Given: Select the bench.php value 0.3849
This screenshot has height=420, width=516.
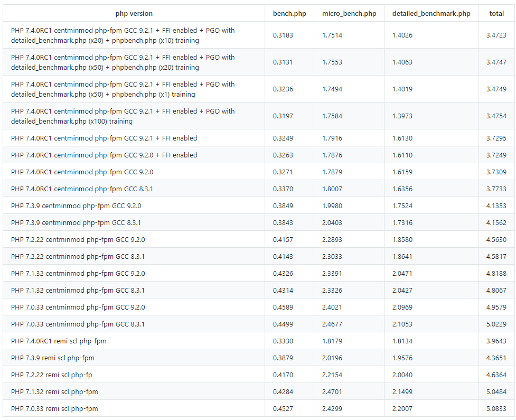Looking at the screenshot, I should [283, 206].
